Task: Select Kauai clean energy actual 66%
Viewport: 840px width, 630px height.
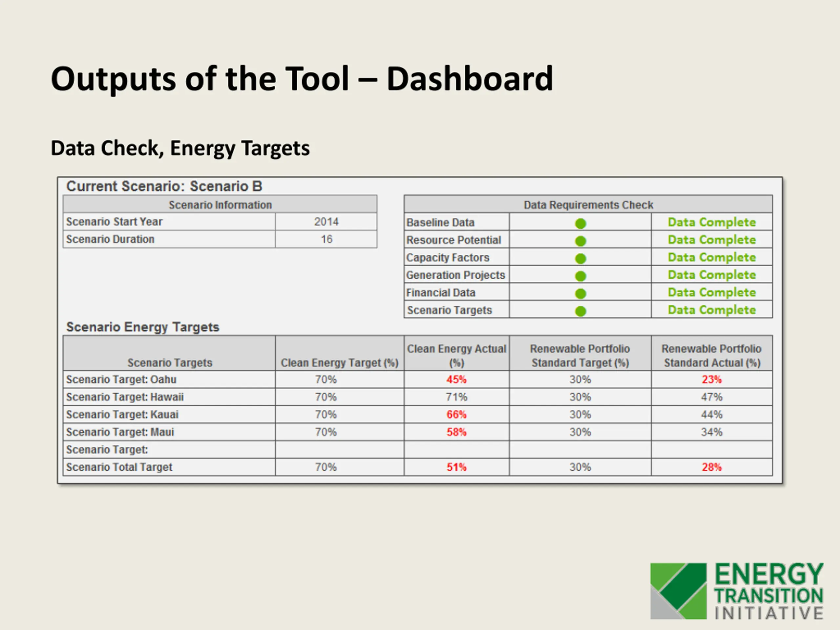Action: coord(456,414)
